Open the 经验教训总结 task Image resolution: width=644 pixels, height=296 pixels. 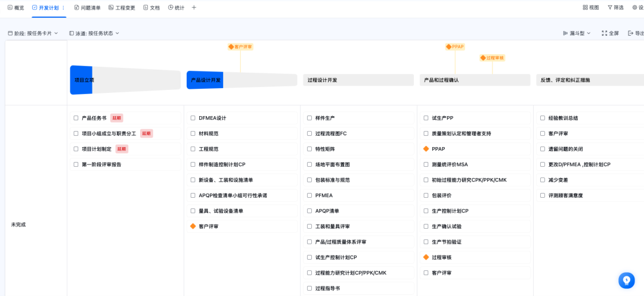pyautogui.click(x=563, y=118)
